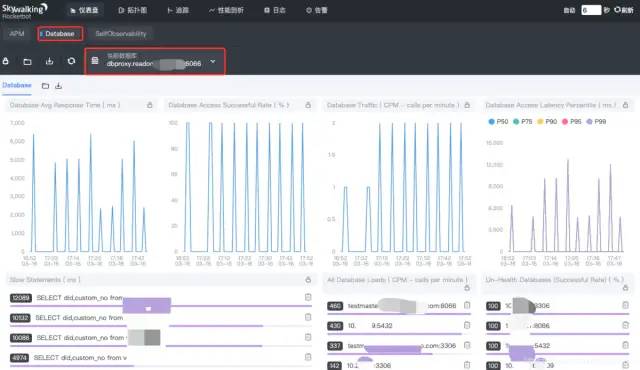Image resolution: width=640 pixels, height=370 pixels.
Task: Lock the Database Access Successful Rate panel
Action: (308, 105)
